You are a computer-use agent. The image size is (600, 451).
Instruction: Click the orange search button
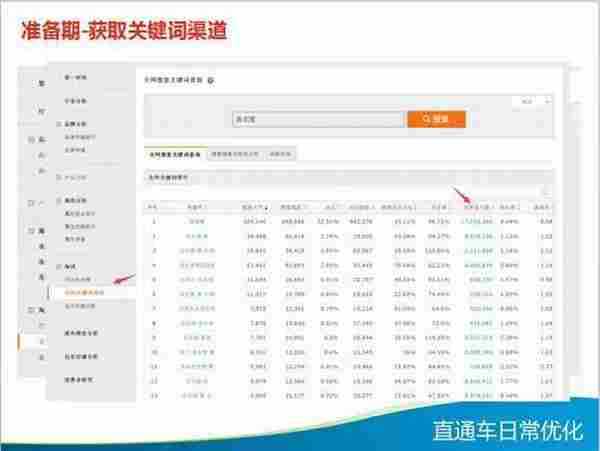435,120
